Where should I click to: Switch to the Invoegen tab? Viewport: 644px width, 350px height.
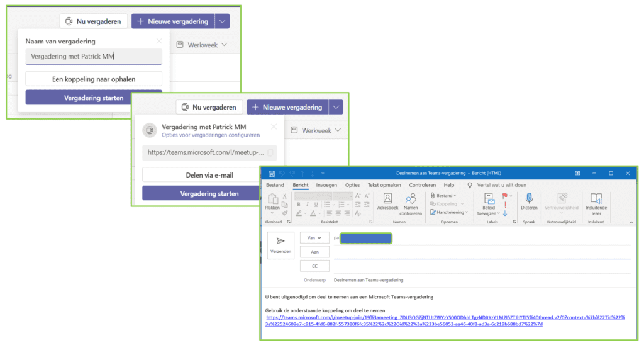click(x=326, y=185)
